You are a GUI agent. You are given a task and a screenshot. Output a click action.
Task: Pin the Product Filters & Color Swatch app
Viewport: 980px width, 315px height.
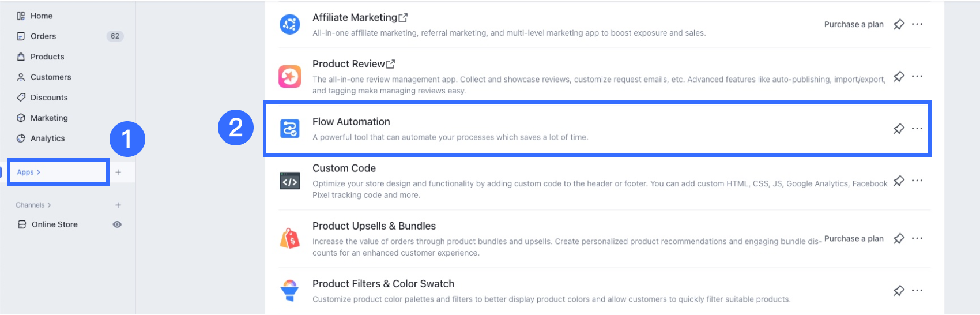[x=899, y=291]
